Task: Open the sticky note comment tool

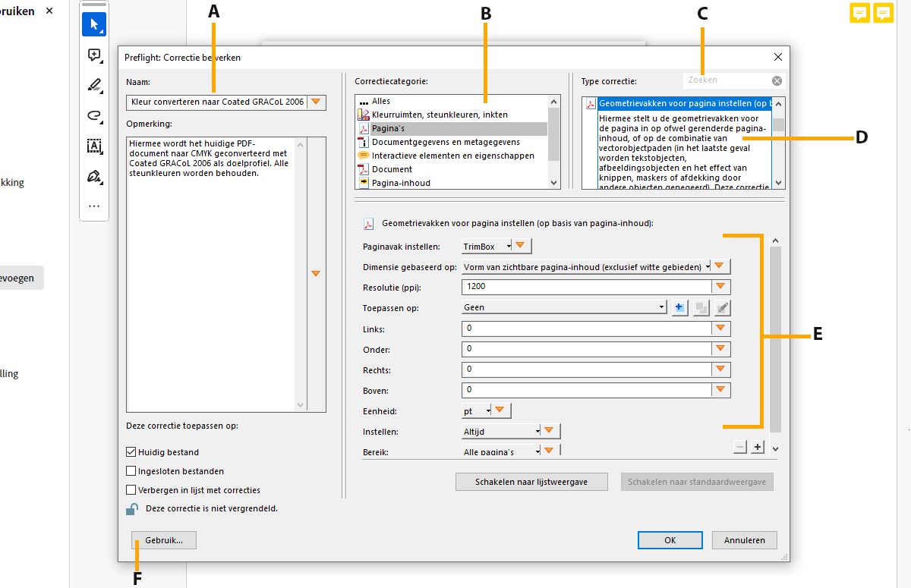Action: [x=93, y=55]
